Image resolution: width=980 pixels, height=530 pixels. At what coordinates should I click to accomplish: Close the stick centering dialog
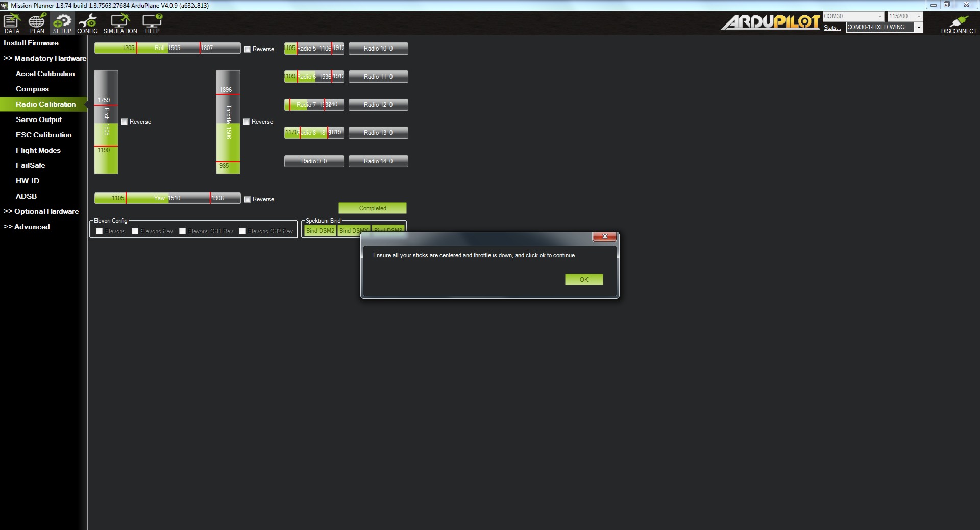[604, 236]
